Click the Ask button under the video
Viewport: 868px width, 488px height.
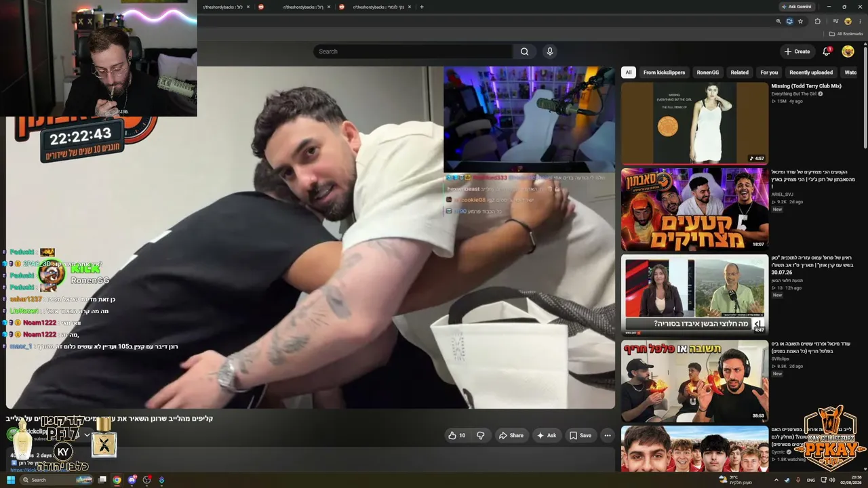tap(547, 435)
